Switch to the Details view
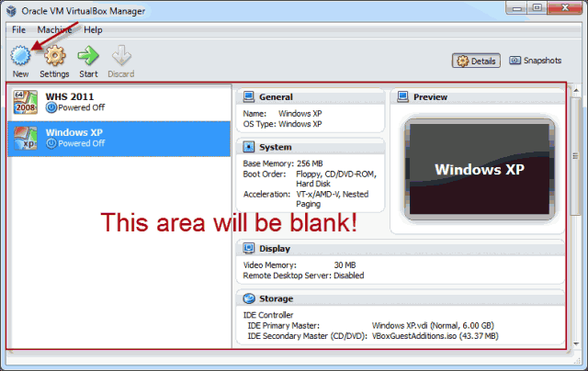This screenshot has height=371, width=588. (476, 61)
